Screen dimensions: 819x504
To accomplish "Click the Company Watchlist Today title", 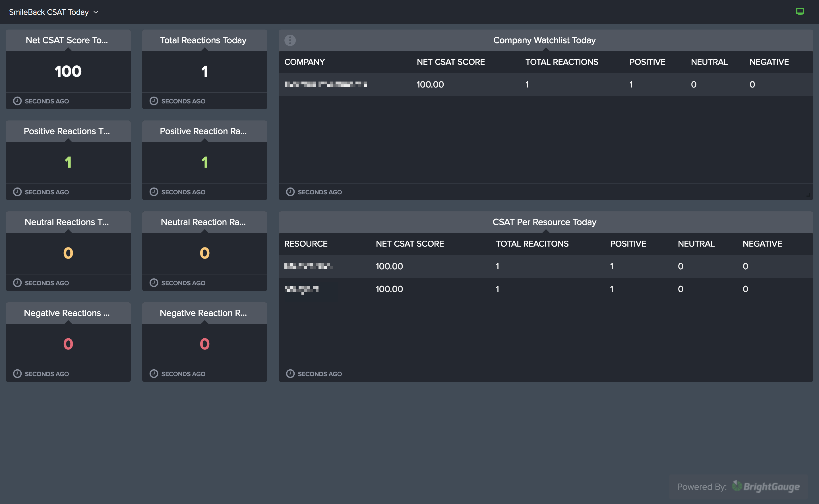I will click(x=545, y=40).
